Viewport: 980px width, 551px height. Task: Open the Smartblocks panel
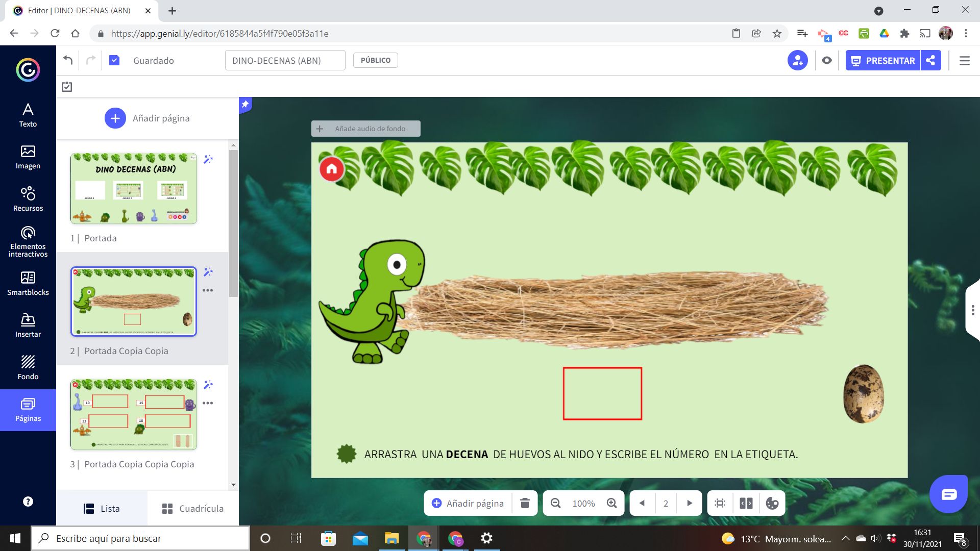tap(28, 283)
